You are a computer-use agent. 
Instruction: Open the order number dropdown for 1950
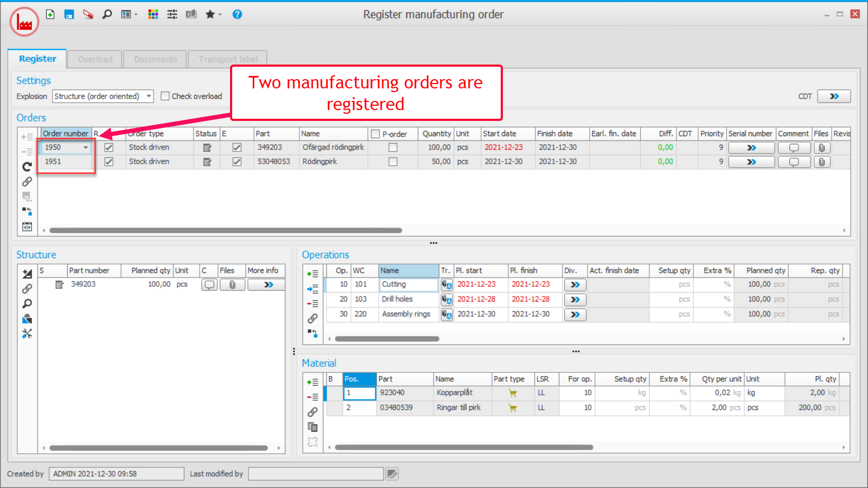85,147
